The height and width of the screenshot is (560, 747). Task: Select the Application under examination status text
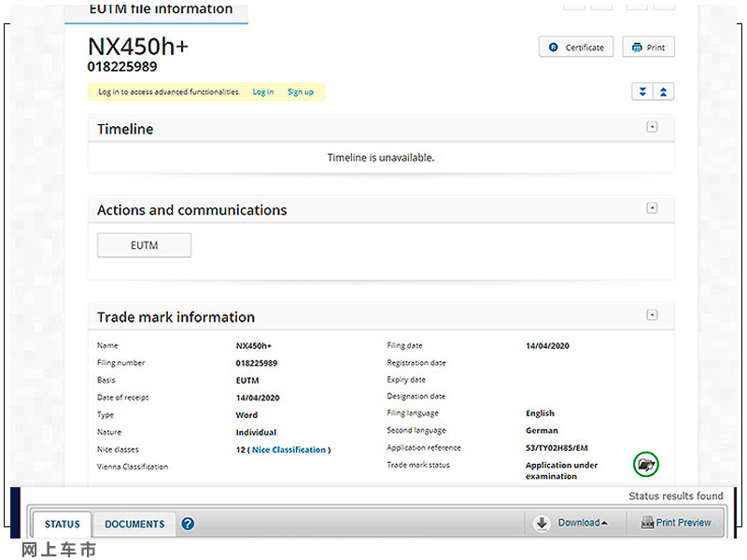(562, 470)
